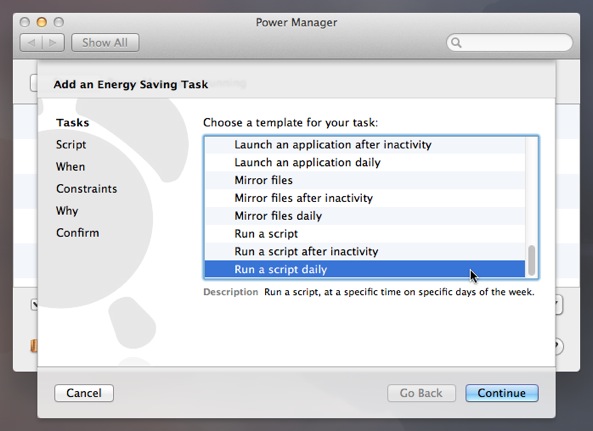Click the template list scrollbar thumb
593x431 pixels.
[x=531, y=260]
